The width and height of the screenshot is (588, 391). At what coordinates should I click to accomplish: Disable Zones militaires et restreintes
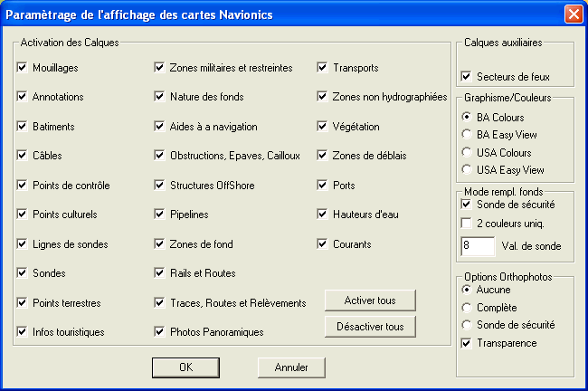pyautogui.click(x=159, y=68)
